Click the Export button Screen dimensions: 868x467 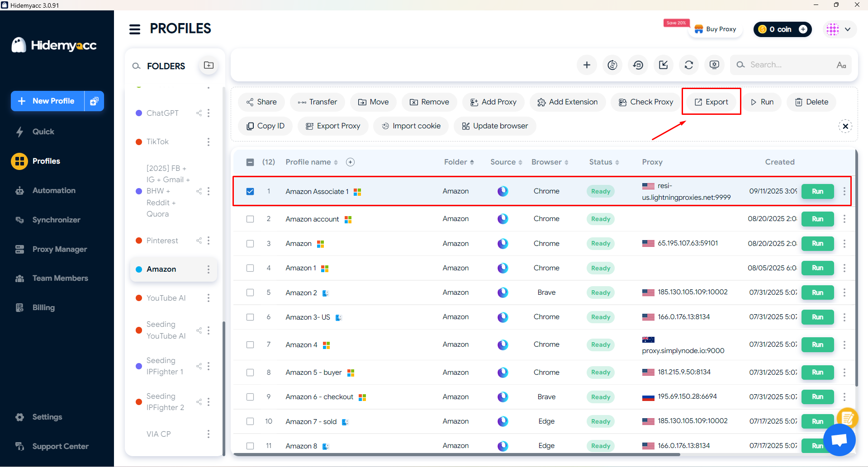coord(711,102)
